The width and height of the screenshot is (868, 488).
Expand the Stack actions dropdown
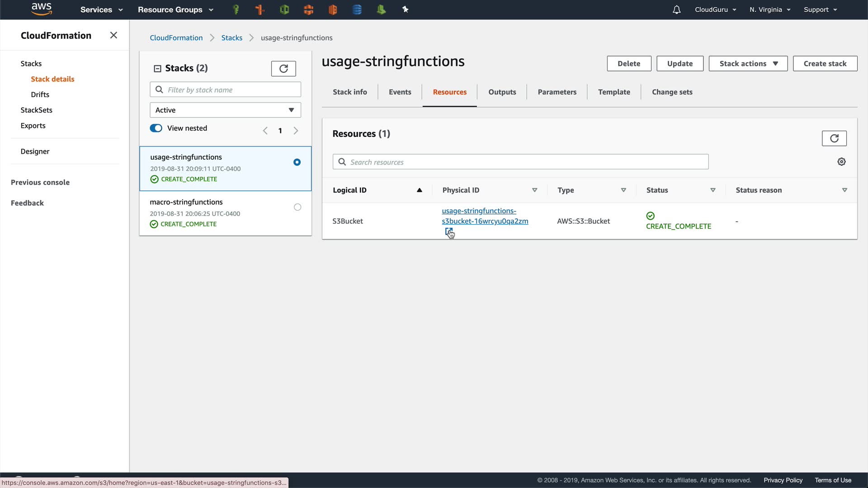point(748,64)
